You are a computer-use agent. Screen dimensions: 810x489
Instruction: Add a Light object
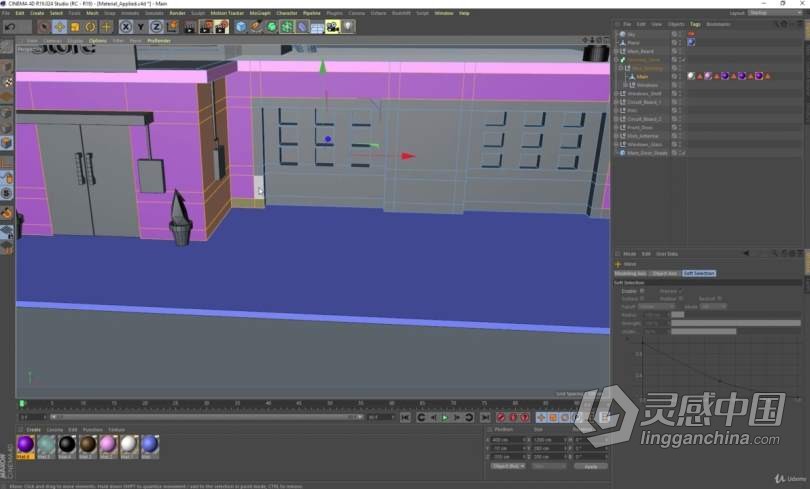pyautogui.click(x=348, y=27)
